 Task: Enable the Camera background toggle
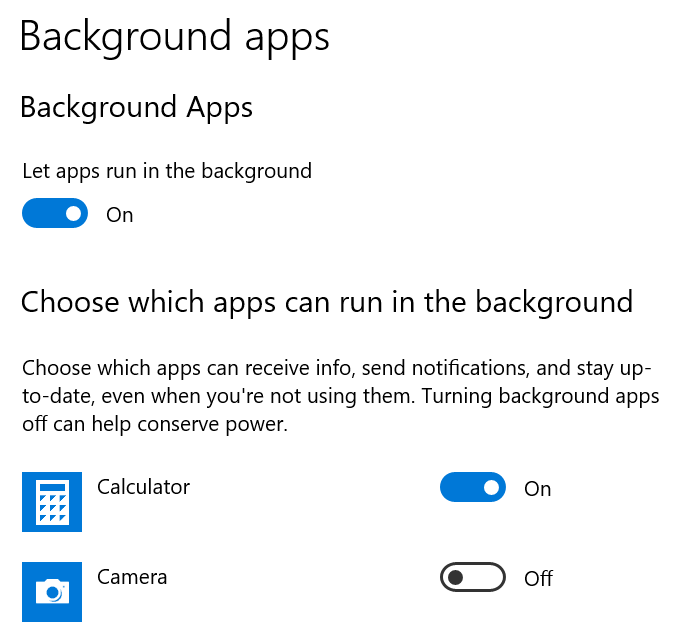473,577
